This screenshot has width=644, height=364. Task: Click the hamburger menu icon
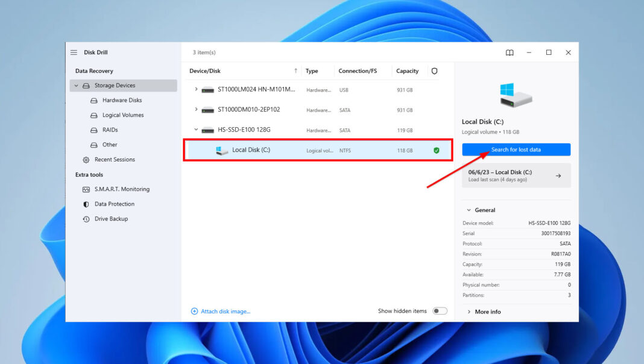coord(74,52)
